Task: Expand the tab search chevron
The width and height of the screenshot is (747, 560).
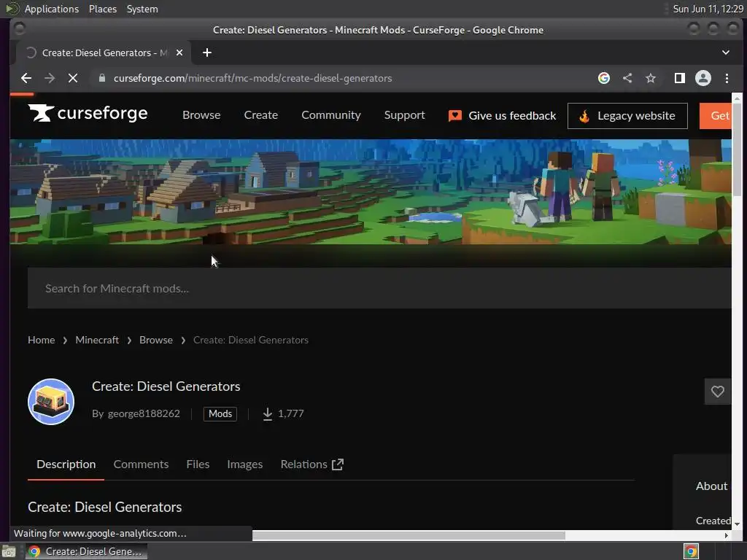Action: coord(726,52)
